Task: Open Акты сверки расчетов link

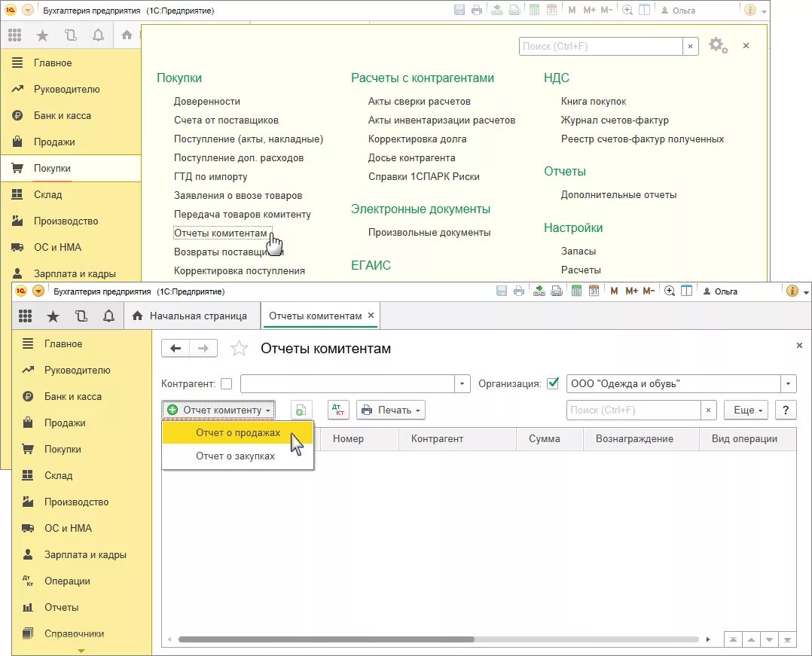Action: pos(420,102)
